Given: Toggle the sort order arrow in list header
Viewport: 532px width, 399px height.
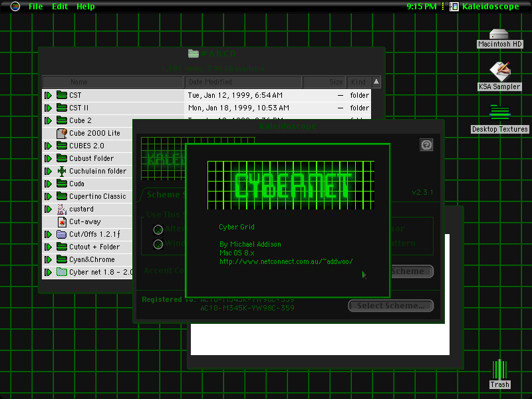Looking at the screenshot, I should 376,82.
